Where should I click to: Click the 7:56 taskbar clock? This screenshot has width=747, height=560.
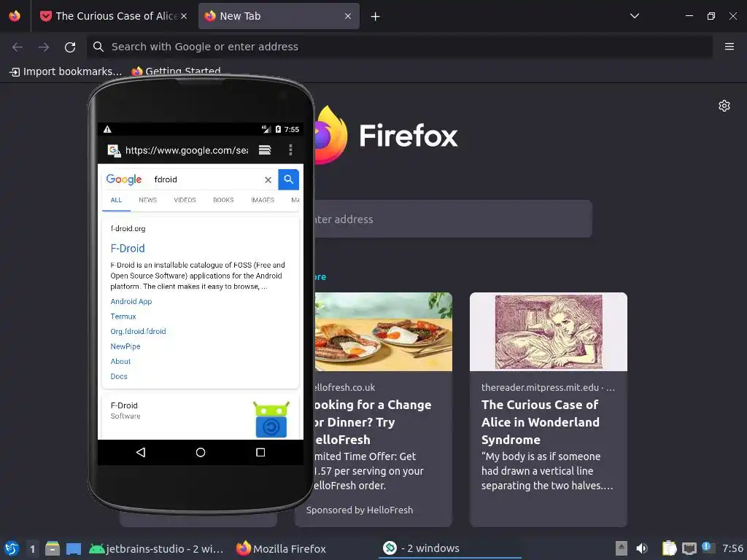pos(732,548)
